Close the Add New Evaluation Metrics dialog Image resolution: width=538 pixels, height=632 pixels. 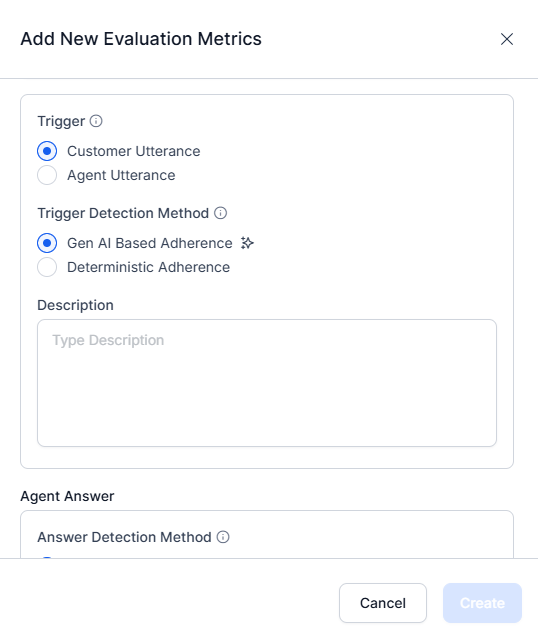507,39
